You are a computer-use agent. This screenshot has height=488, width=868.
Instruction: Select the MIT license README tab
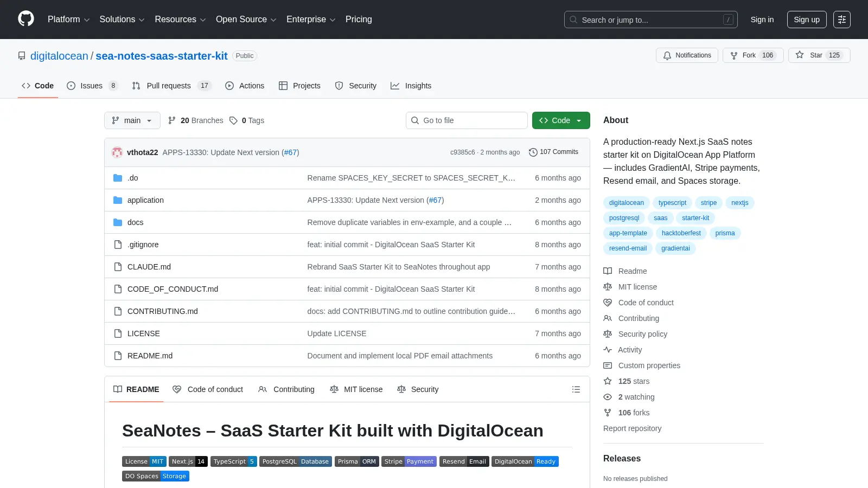point(356,389)
